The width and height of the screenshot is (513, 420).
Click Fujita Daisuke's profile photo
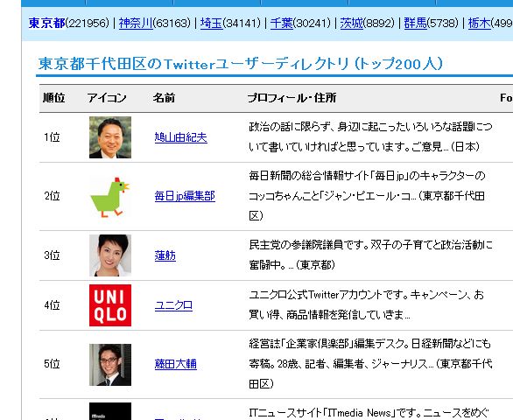110,365
